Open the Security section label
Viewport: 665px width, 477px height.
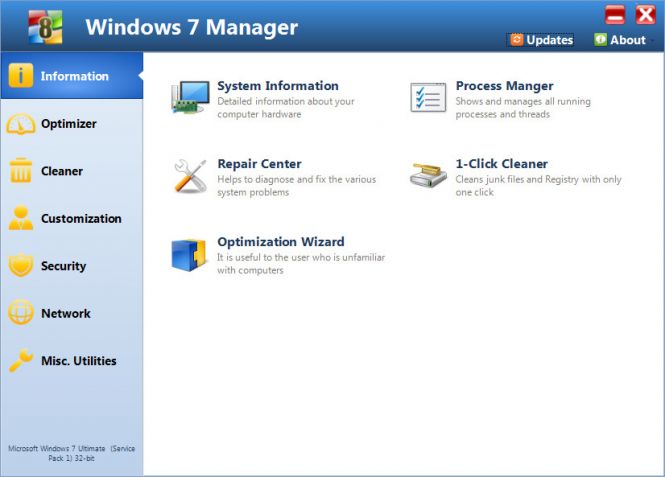[64, 266]
